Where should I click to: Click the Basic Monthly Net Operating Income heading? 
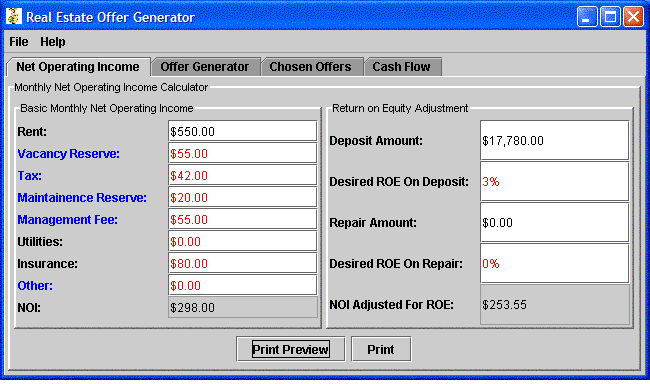[x=107, y=108]
